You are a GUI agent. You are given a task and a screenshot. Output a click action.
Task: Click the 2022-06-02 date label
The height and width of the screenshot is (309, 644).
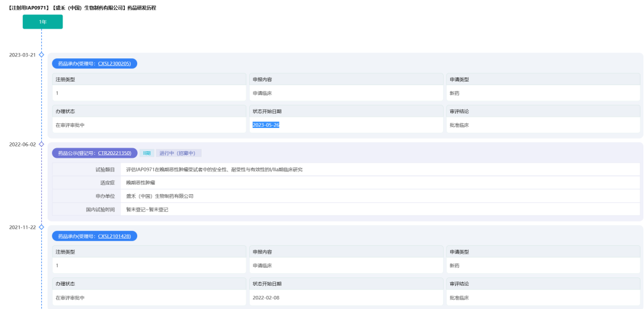[x=22, y=144]
